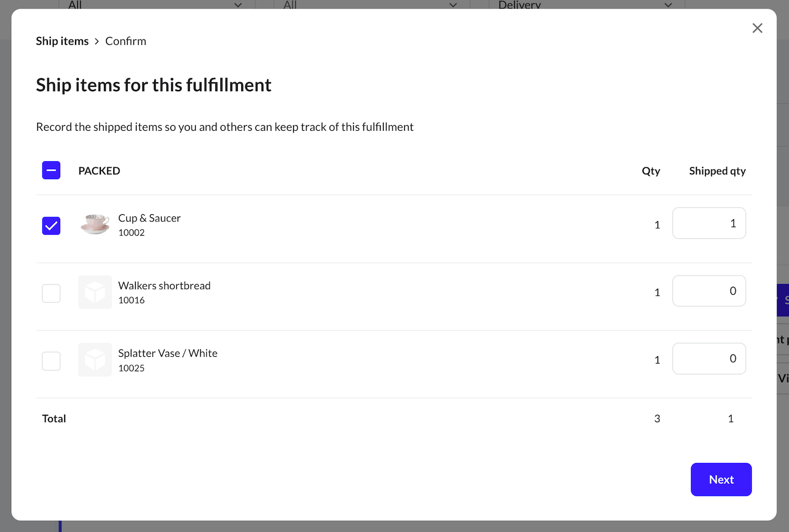The image size is (789, 532).
Task: Click the Shipped qty column header
Action: click(x=717, y=171)
